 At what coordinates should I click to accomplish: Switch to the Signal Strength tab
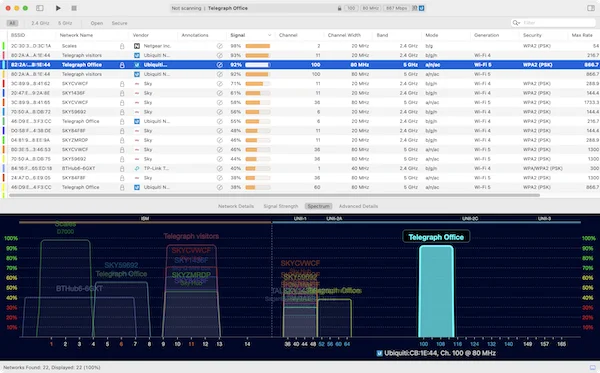tap(281, 206)
